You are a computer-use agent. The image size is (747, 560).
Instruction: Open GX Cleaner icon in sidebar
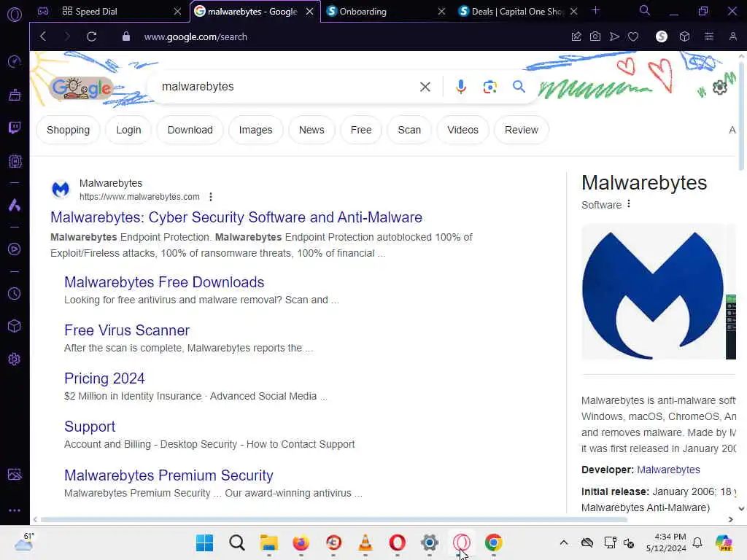click(15, 95)
